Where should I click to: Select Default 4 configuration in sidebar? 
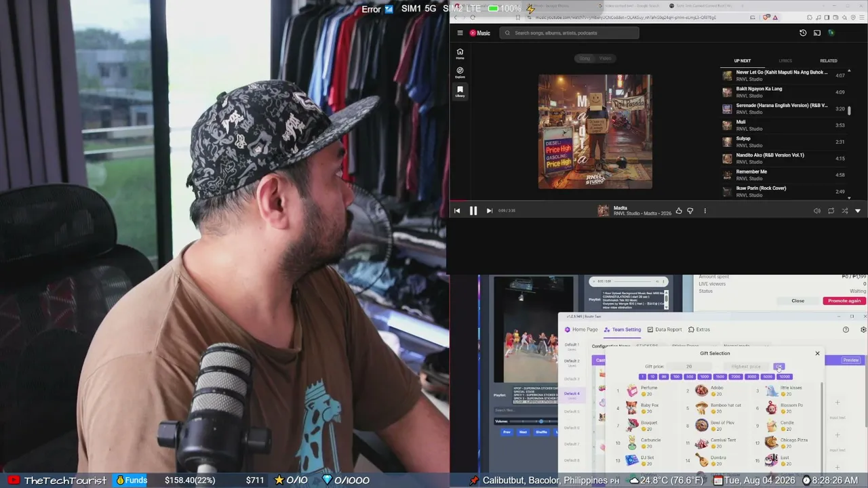click(572, 394)
